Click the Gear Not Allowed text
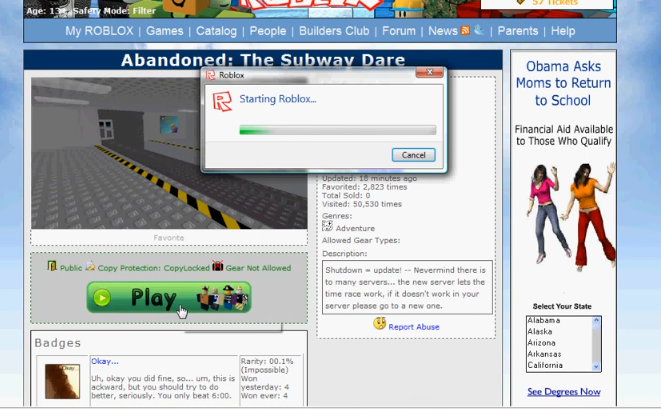 (258, 268)
